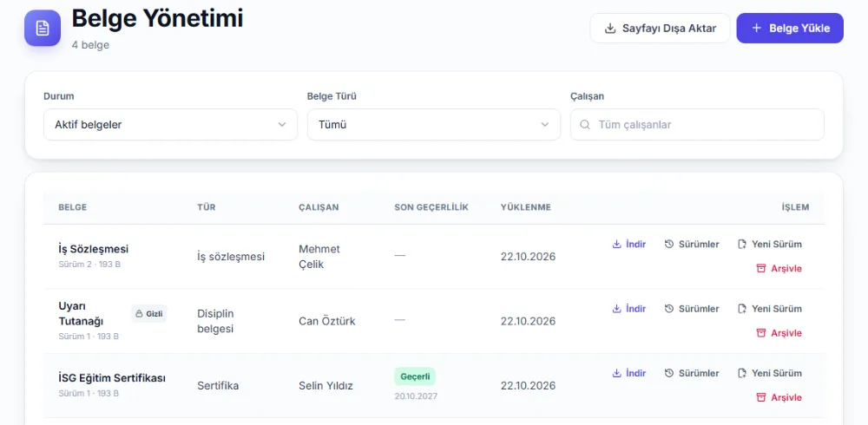Click the 4 belge count text

(90, 45)
